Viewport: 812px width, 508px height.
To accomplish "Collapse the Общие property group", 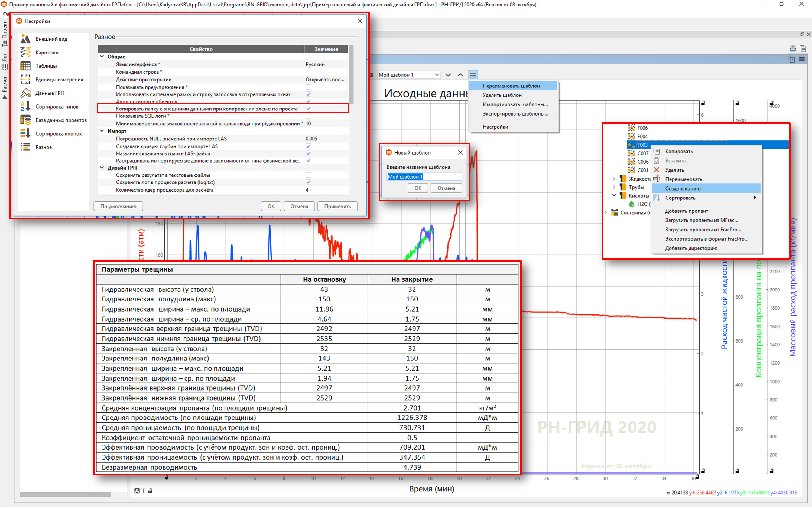I will (102, 57).
